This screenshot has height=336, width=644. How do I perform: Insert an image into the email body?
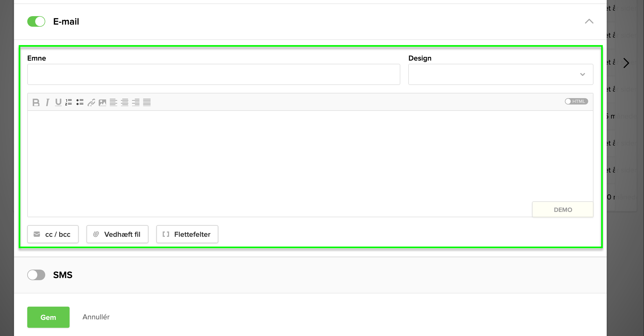(x=102, y=102)
